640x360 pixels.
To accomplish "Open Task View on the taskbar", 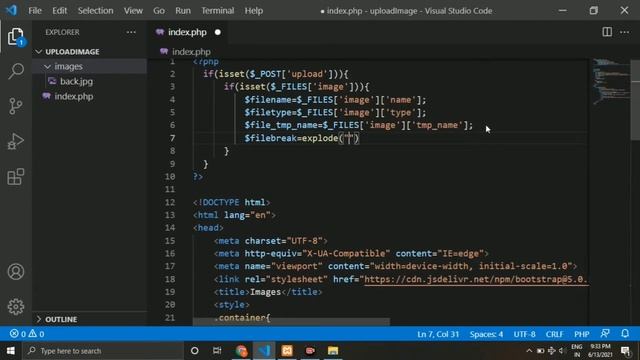I will pos(217,351).
